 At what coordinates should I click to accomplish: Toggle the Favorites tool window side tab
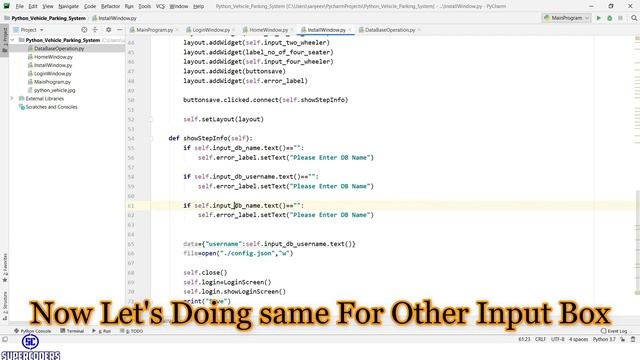(4, 268)
